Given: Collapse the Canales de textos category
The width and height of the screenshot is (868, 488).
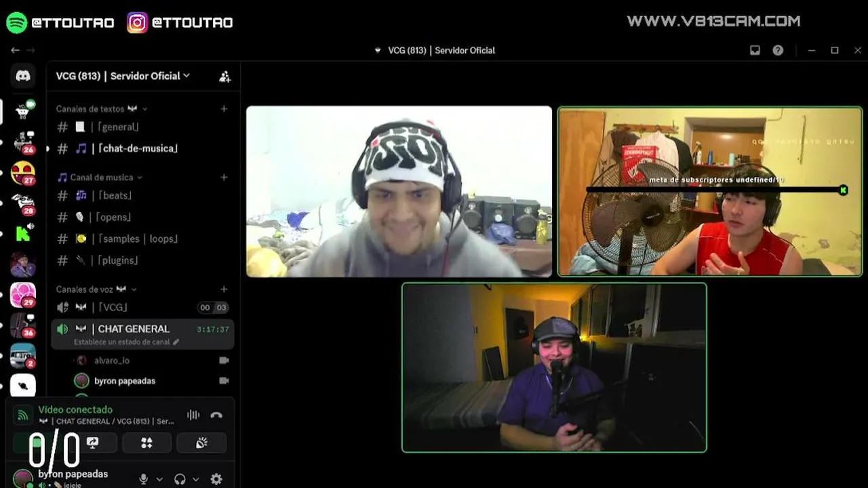Looking at the screenshot, I should pos(102,108).
